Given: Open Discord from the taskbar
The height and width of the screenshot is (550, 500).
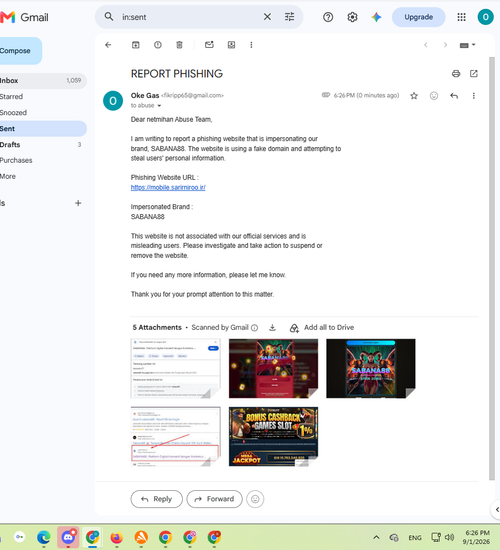Looking at the screenshot, I should 68,537.
